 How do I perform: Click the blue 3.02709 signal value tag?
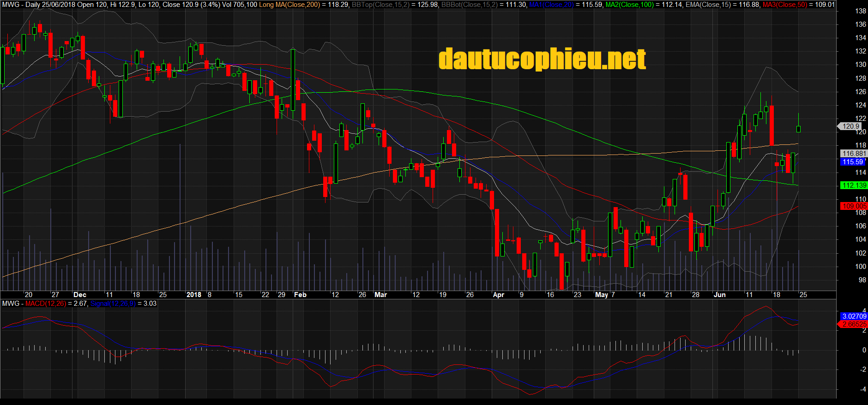[854, 316]
